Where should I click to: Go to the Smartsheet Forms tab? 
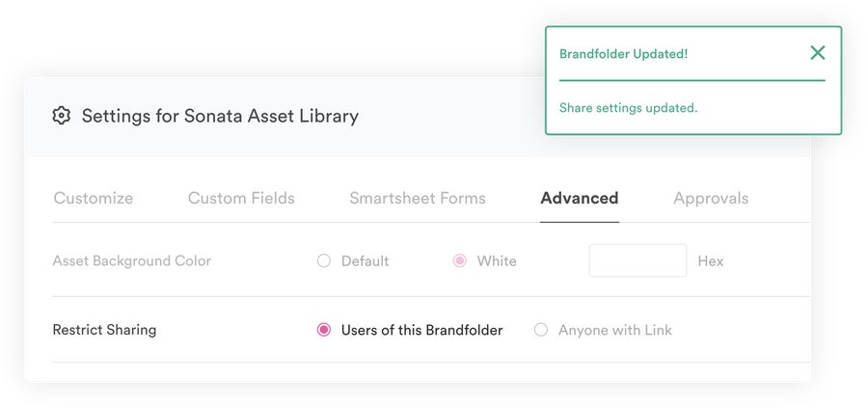pyautogui.click(x=418, y=199)
